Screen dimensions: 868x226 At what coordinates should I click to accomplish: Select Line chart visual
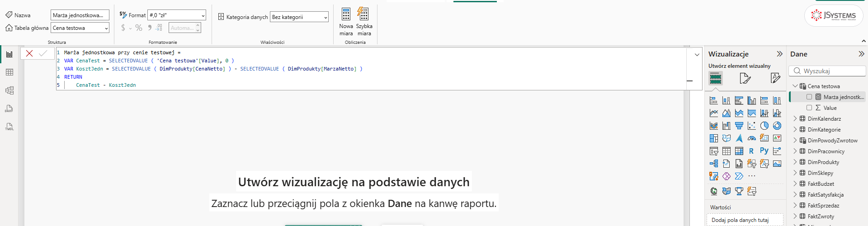(x=714, y=113)
